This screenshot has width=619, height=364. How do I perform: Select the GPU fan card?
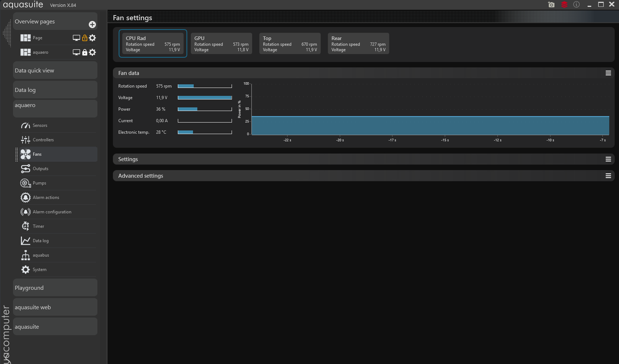pyautogui.click(x=221, y=44)
